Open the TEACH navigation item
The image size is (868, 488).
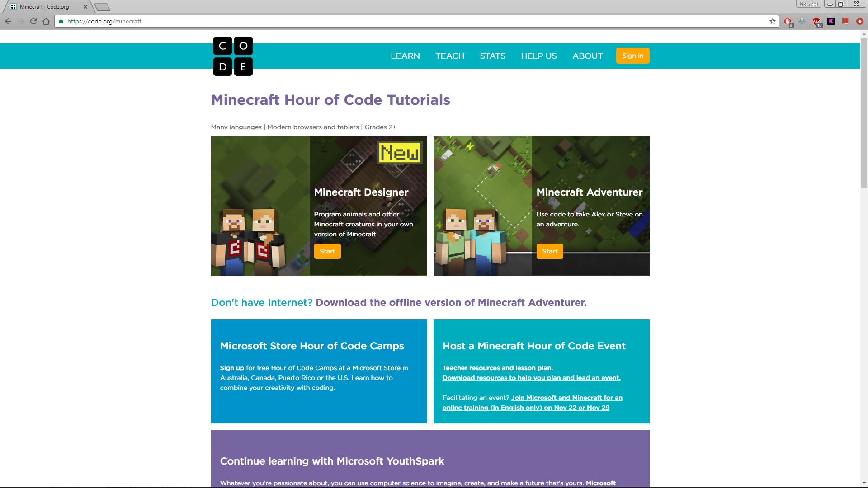(x=450, y=56)
